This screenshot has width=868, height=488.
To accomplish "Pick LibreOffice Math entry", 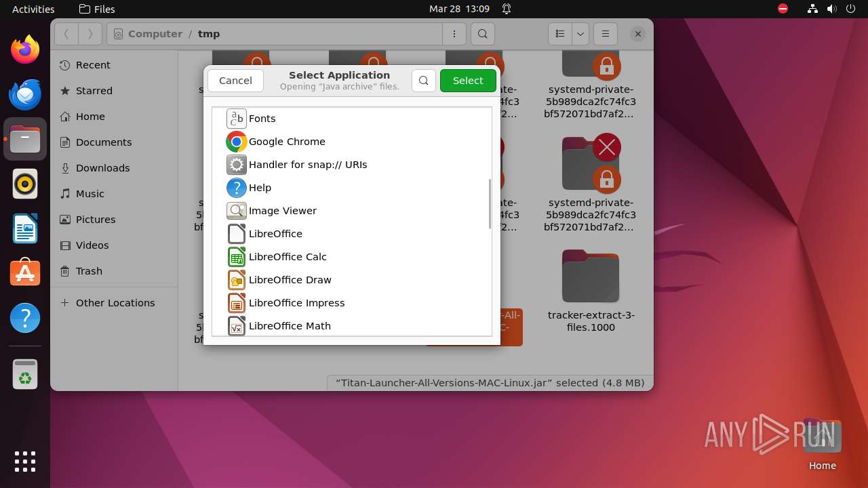I will click(x=352, y=325).
